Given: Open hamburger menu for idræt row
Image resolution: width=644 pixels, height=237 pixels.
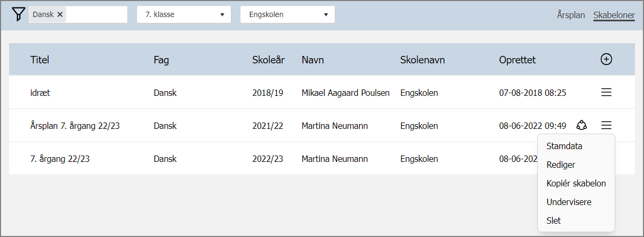Looking at the screenshot, I should (606, 93).
